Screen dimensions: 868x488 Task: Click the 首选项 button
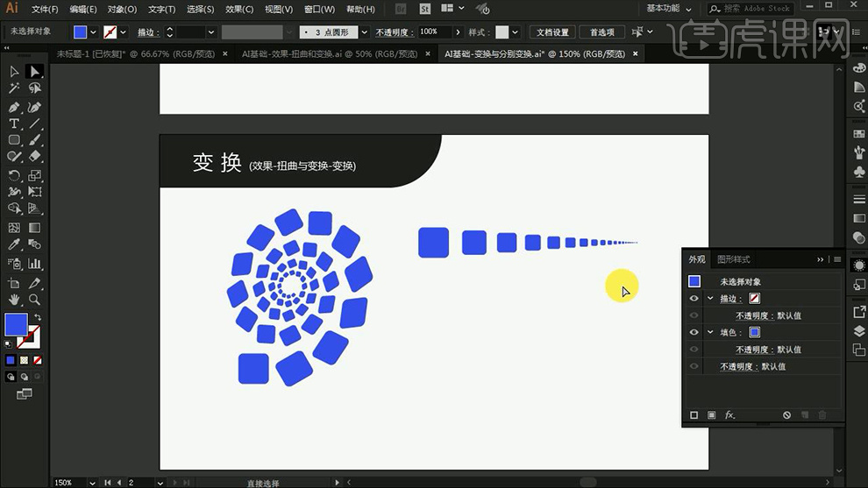601,32
